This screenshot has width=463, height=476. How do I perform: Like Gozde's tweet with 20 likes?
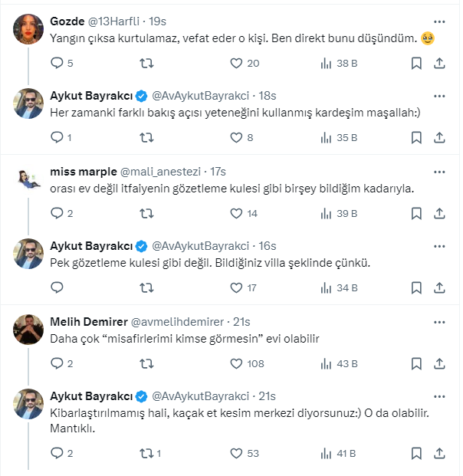pyautogui.click(x=236, y=64)
